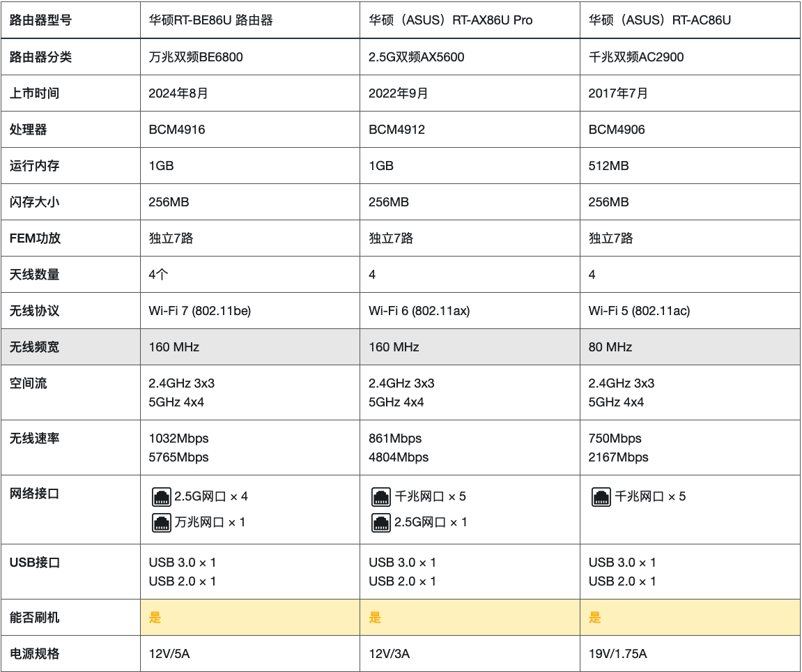
Task: Click the RT-AC86U 千兆网口 × 5 port icon
Action: 601,497
